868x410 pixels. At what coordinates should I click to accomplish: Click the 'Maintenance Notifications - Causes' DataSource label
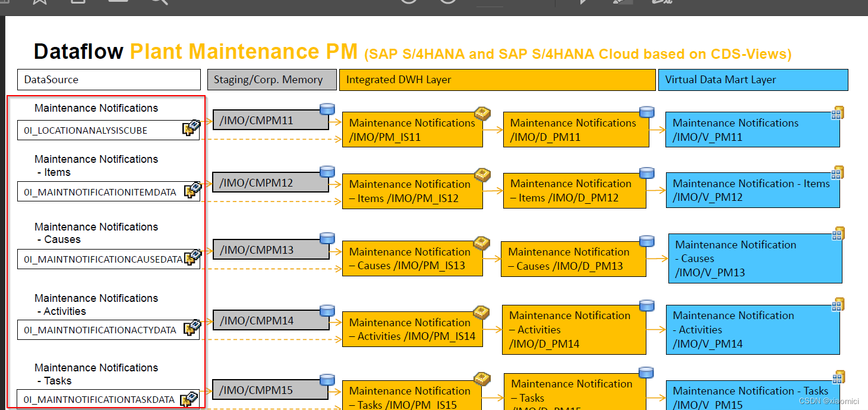pyautogui.click(x=96, y=233)
